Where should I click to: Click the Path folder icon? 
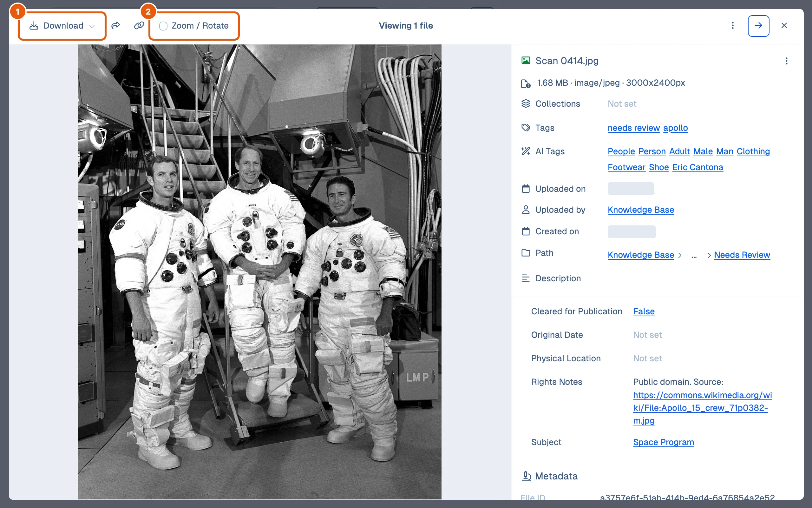[x=526, y=253]
